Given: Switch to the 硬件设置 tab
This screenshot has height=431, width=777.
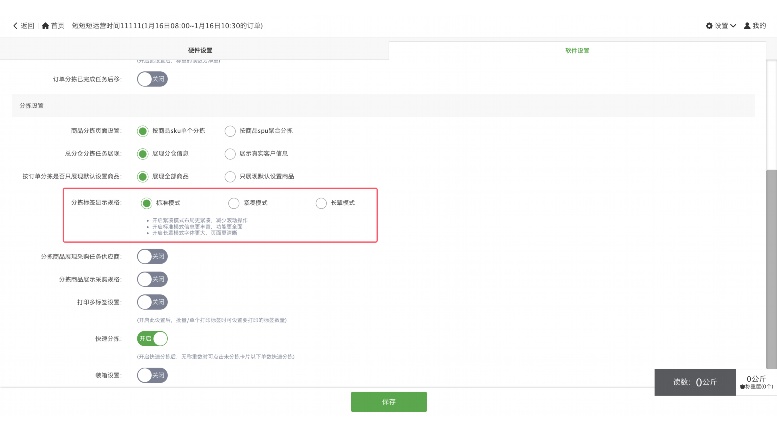Looking at the screenshot, I should click(200, 51).
